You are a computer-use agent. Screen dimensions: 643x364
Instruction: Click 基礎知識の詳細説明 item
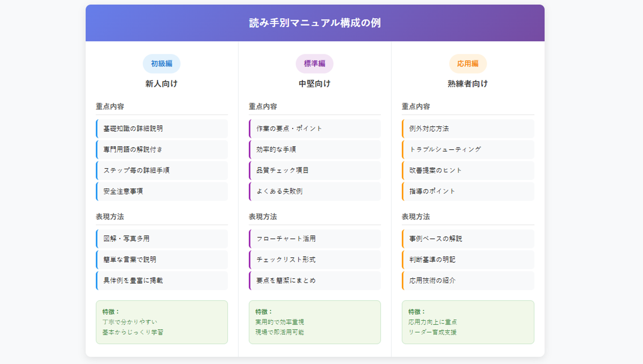162,129
